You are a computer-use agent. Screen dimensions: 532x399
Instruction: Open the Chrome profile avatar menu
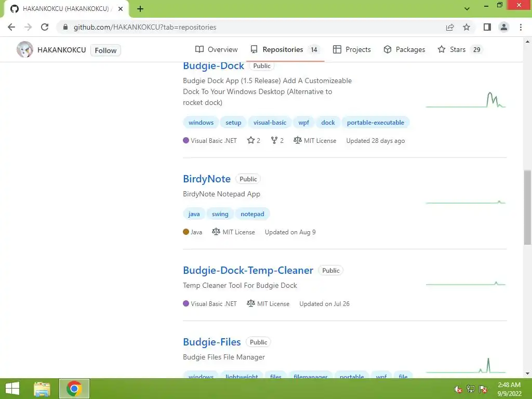click(x=504, y=27)
